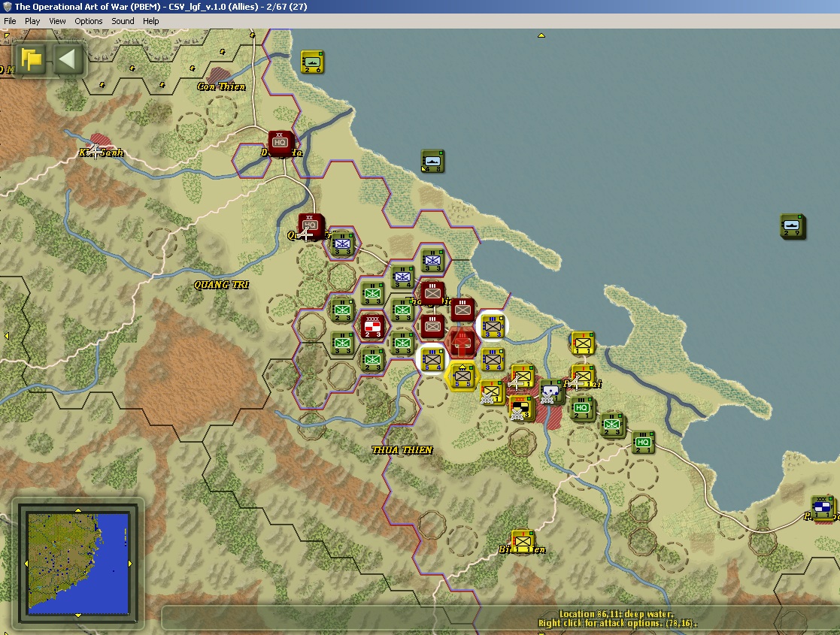Screen dimensions: 840x635
Task: Select the green naval unit rated 2-9
Action: pyautogui.click(x=793, y=226)
